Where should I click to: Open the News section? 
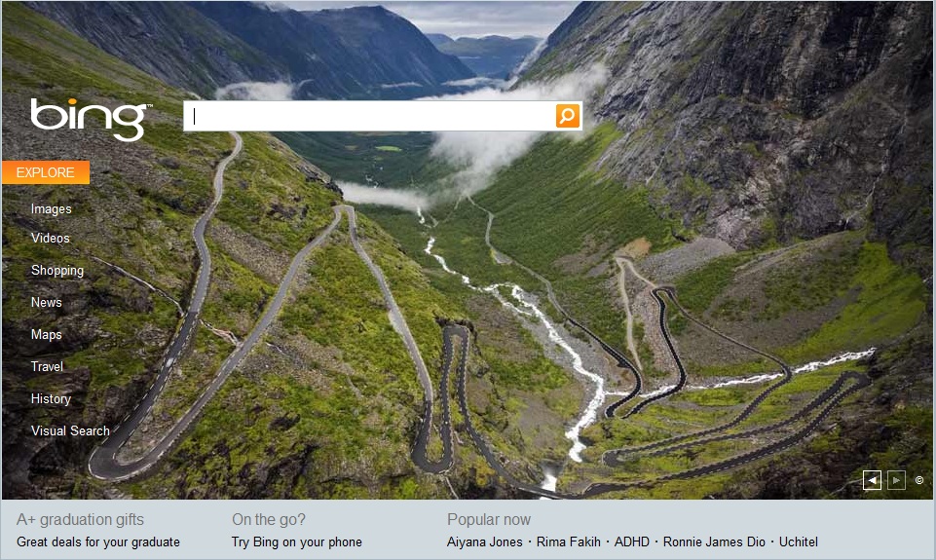click(47, 302)
